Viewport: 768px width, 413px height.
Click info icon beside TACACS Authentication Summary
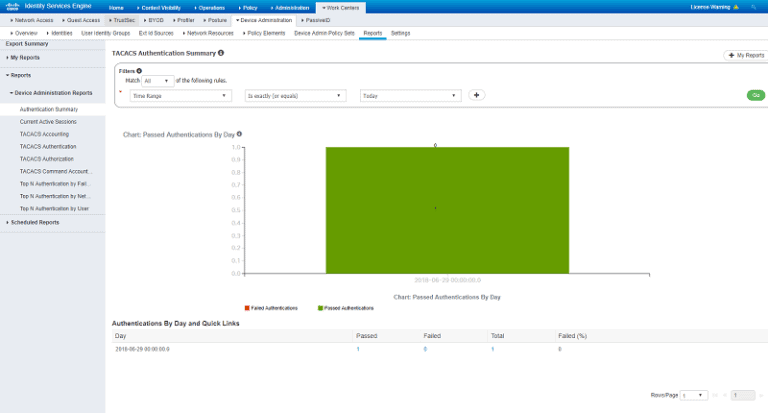pos(221,53)
